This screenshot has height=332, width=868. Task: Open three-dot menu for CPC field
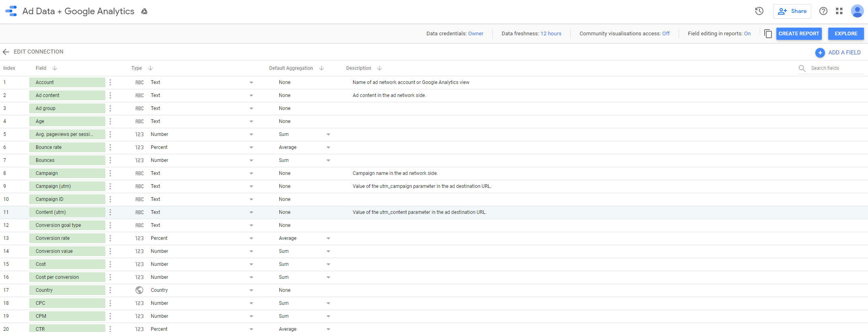click(110, 303)
